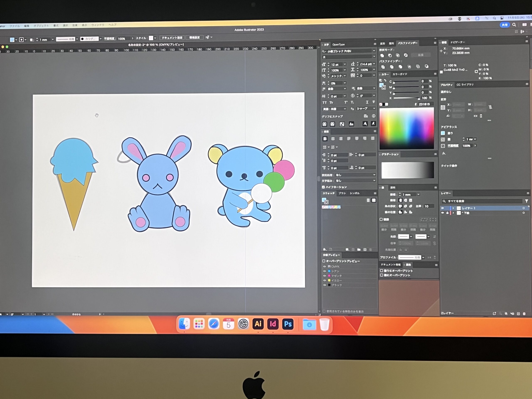Screen dimensions: 532x399
Task: Select round cap icon in Stroke panel
Action: point(405,200)
